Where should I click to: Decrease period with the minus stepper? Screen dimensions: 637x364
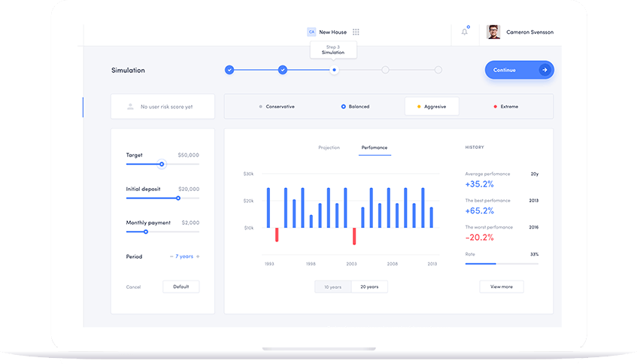coord(171,256)
